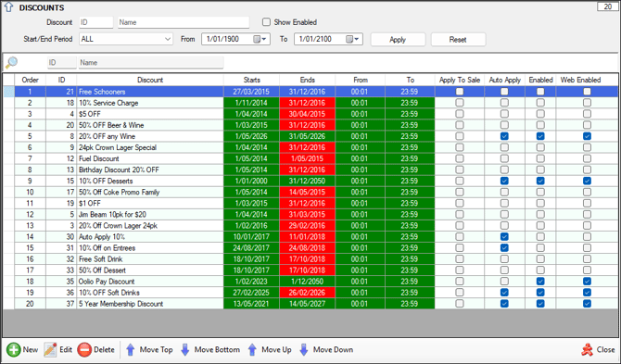This screenshot has width=621, height=364.
Task: Click the New button label
Action: point(31,350)
